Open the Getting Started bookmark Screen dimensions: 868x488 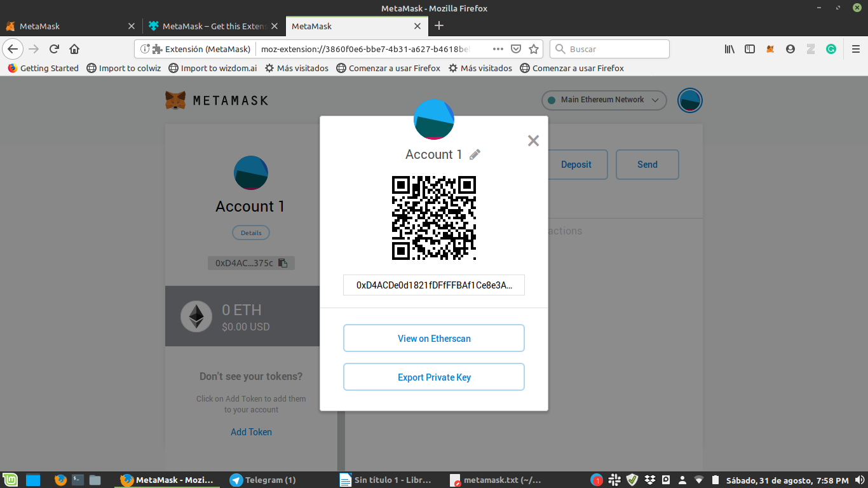[43, 68]
